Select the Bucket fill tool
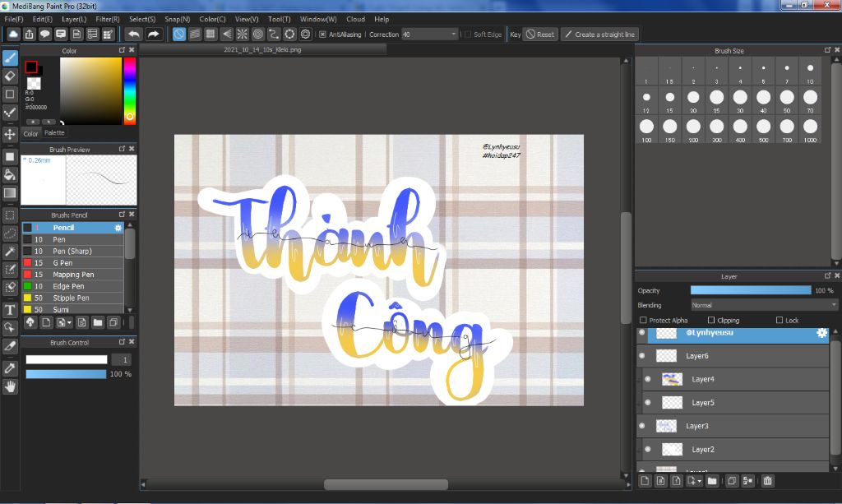Image resolution: width=842 pixels, height=504 pixels. coord(10,174)
